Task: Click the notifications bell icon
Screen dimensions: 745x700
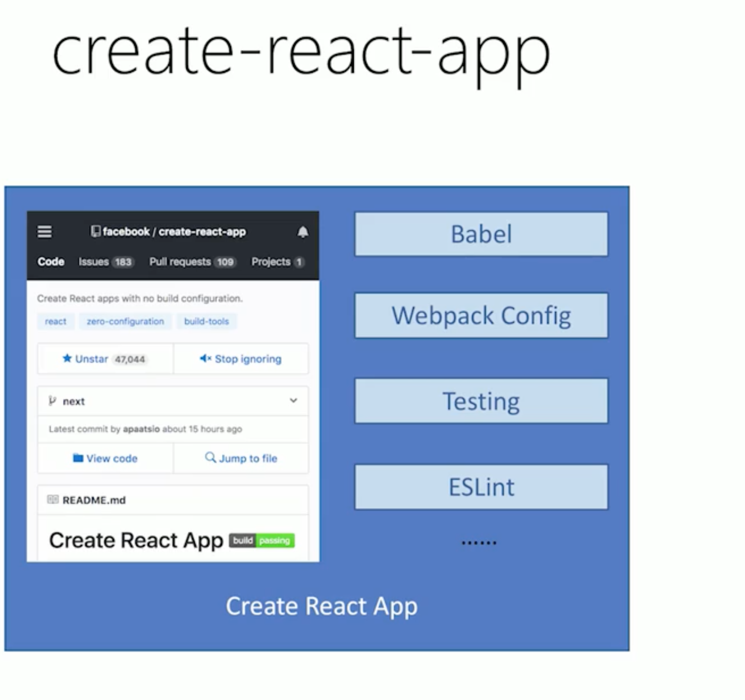Action: (x=303, y=232)
